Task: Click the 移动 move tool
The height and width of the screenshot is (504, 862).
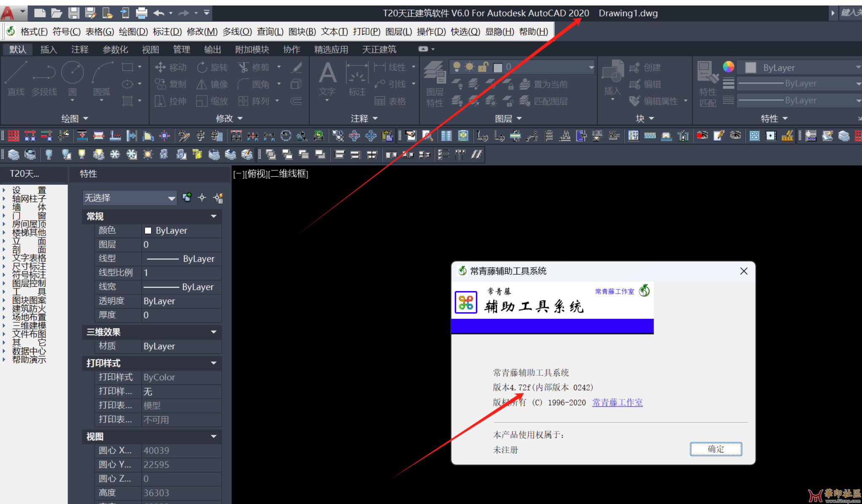Action: point(170,67)
